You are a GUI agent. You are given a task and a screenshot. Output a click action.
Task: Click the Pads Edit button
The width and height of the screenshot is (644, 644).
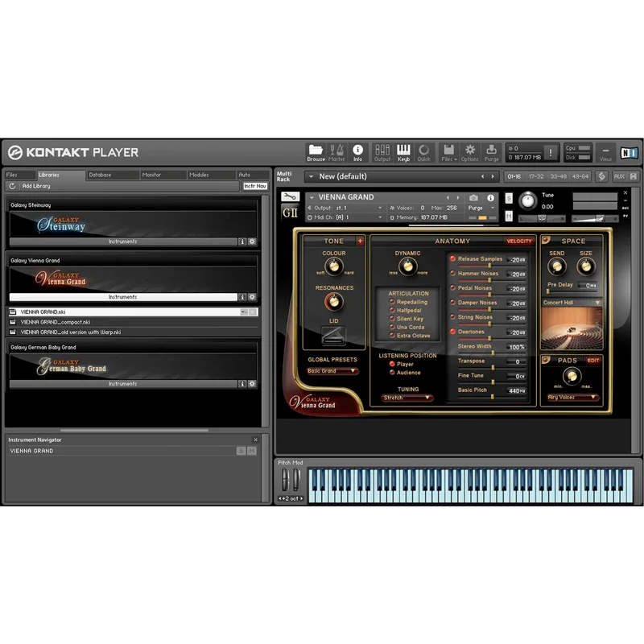pyautogui.click(x=592, y=360)
